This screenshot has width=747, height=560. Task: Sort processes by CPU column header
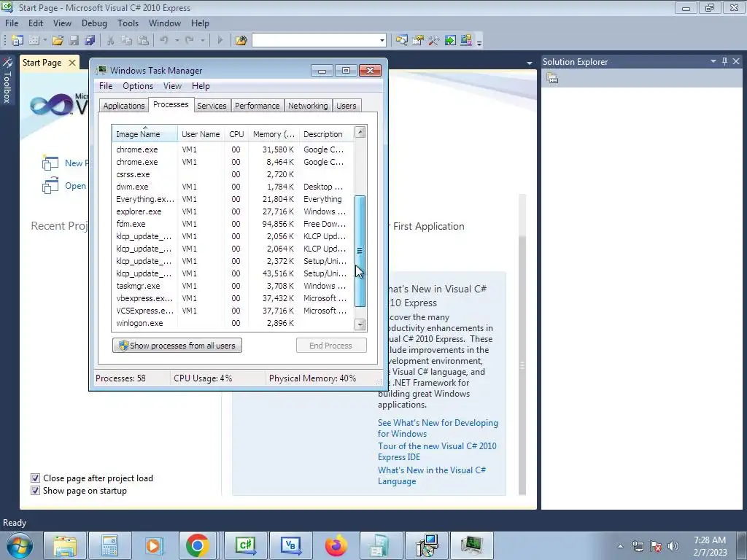click(x=236, y=134)
